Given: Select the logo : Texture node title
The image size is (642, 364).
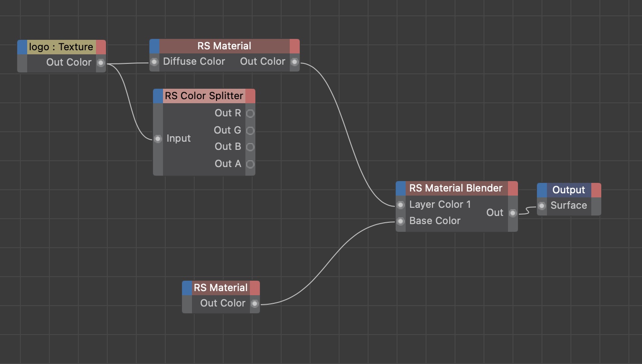Looking at the screenshot, I should (61, 47).
